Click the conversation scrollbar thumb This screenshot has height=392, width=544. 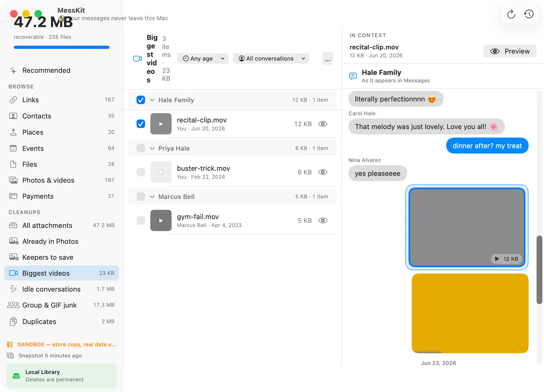(539, 270)
